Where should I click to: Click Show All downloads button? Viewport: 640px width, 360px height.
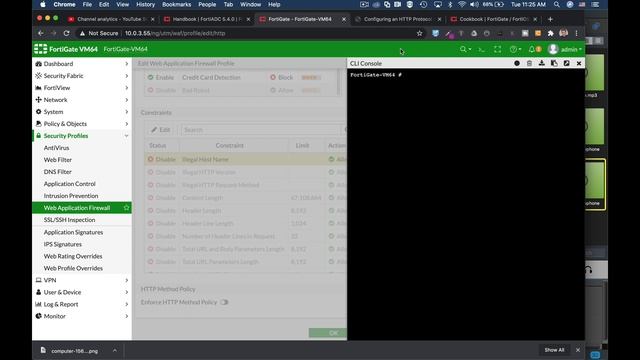554,350
